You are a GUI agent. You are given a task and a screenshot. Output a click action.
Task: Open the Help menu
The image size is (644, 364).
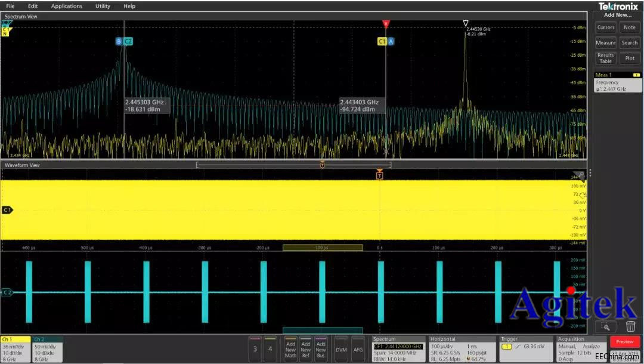pos(129,6)
